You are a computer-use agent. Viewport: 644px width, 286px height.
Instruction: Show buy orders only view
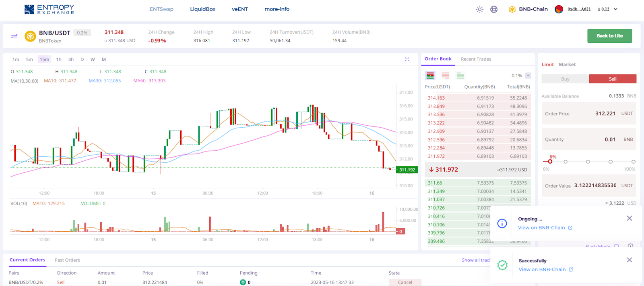click(x=460, y=75)
